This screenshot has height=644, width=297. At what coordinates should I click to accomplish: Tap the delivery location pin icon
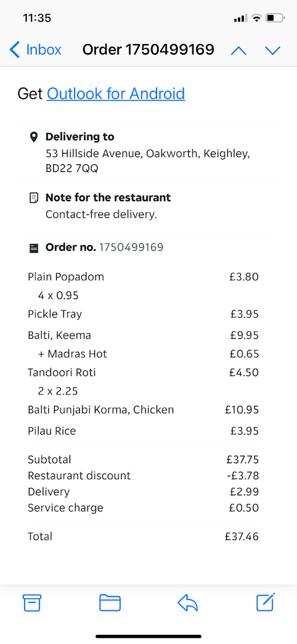pyautogui.click(x=34, y=137)
